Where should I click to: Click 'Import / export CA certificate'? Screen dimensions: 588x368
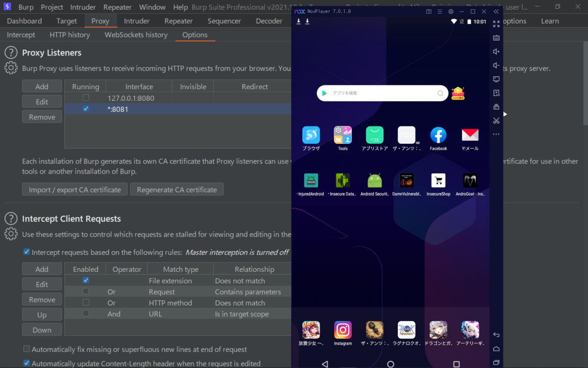75,189
